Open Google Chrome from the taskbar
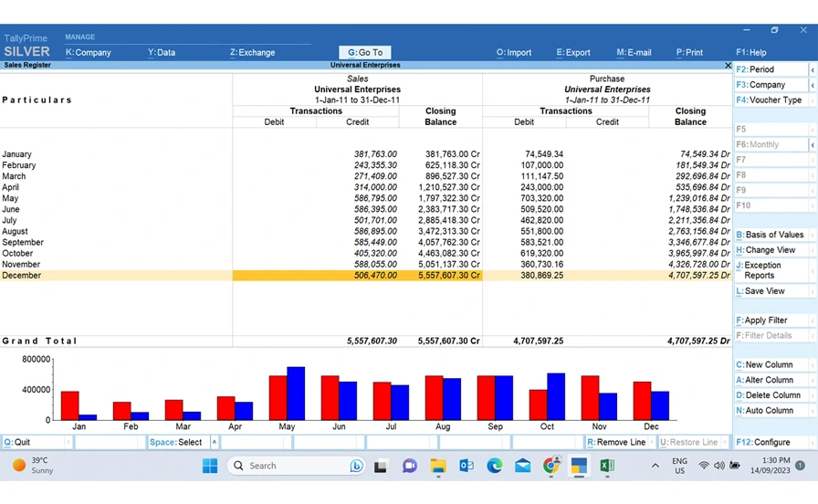 551,466
